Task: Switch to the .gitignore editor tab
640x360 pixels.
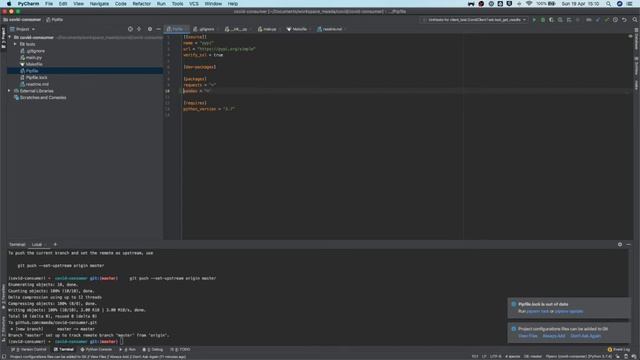Action: pos(204,29)
